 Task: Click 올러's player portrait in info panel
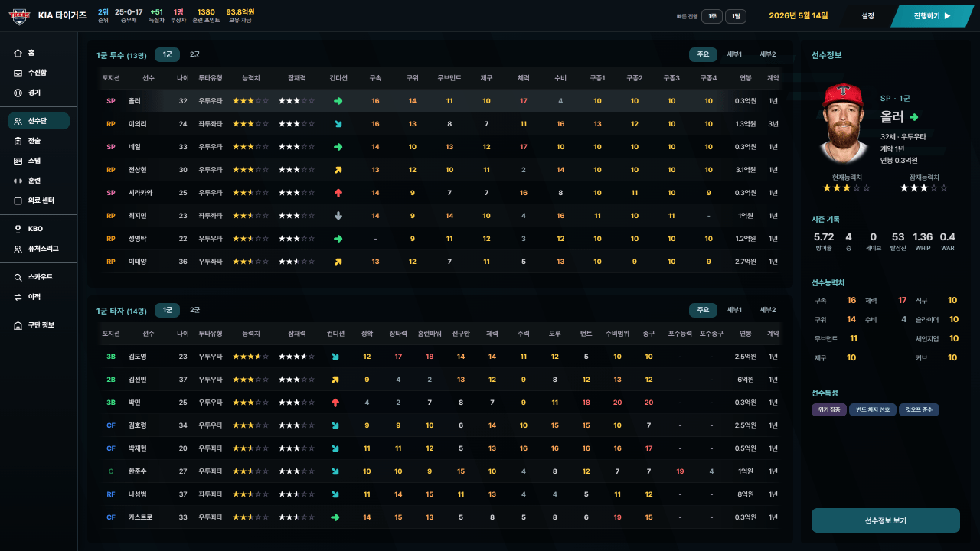click(844, 123)
